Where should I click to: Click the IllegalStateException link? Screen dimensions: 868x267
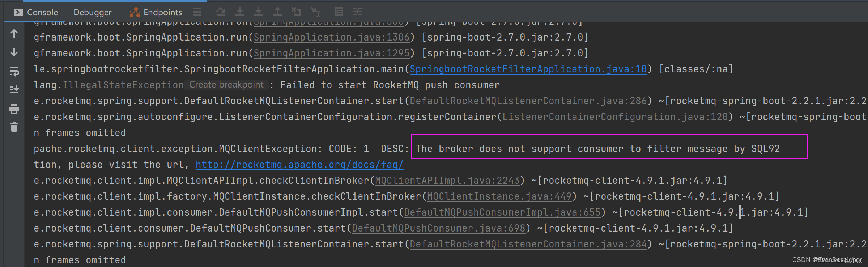tap(123, 85)
